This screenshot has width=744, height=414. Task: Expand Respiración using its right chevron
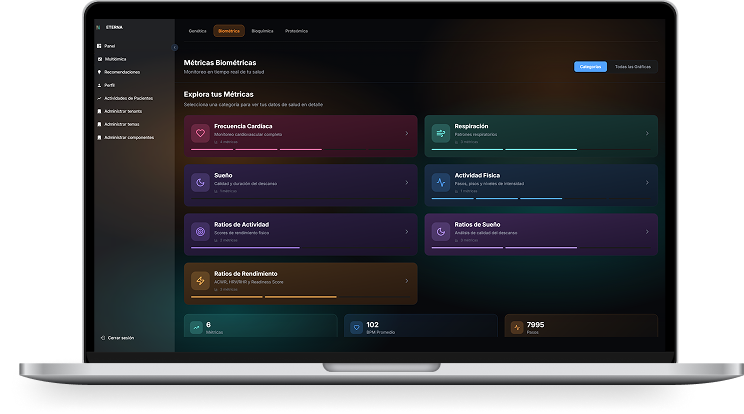coord(646,133)
